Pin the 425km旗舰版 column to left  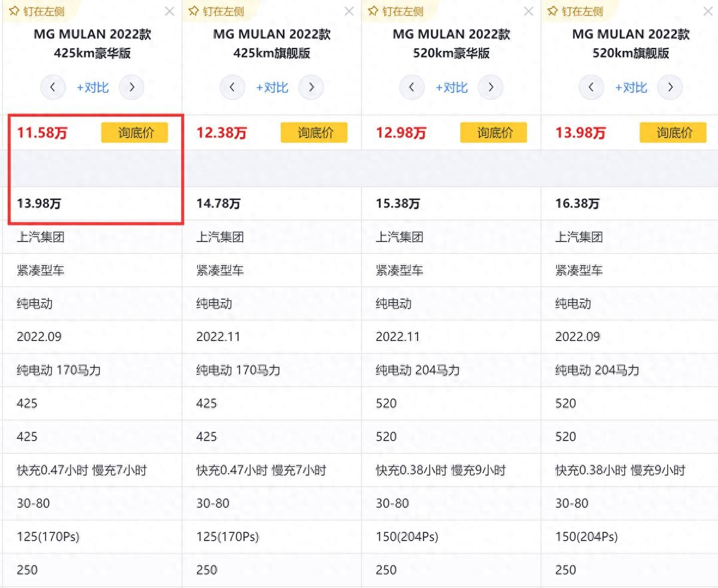click(x=216, y=11)
